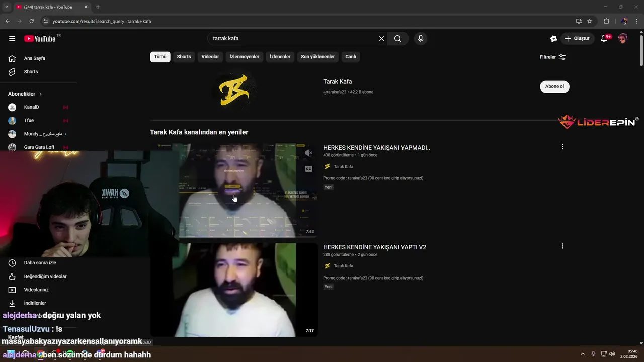Clear the search box with the X icon
644x362 pixels.
[x=381, y=39]
